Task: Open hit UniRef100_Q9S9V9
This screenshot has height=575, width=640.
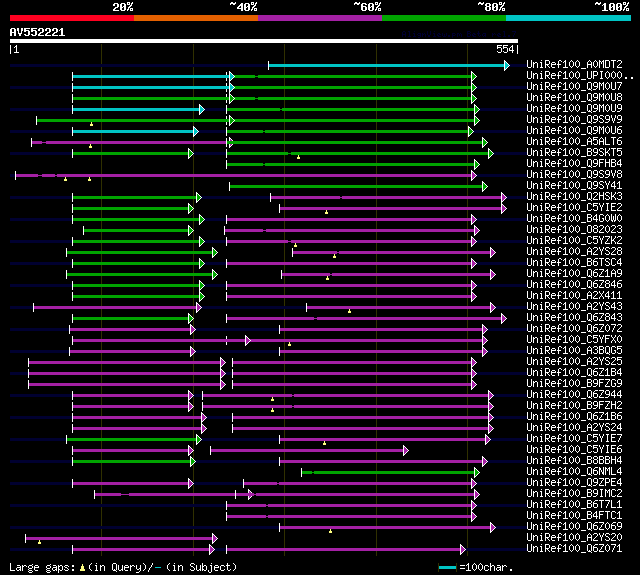Action: click(574, 120)
